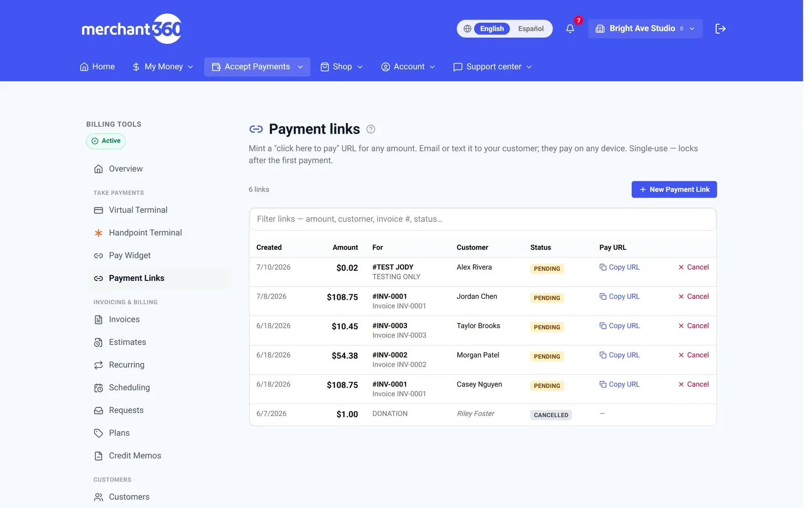
Task: Click the Credit Memos file icon
Action: click(98, 456)
